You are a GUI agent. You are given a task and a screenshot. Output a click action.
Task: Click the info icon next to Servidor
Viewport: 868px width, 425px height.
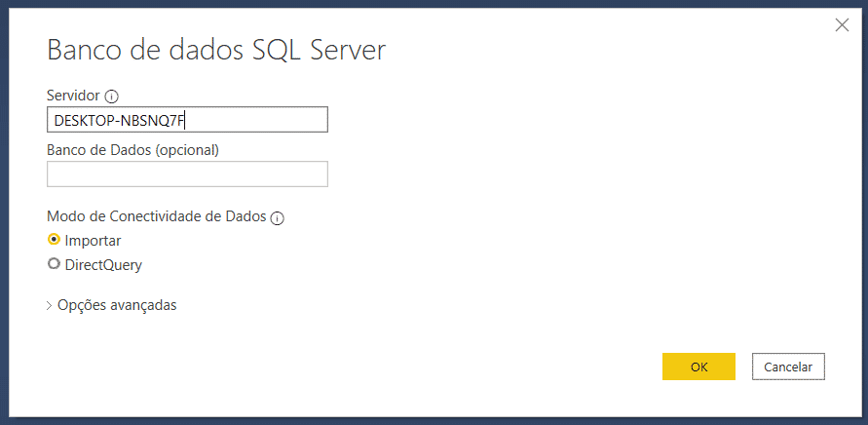pyautogui.click(x=111, y=97)
